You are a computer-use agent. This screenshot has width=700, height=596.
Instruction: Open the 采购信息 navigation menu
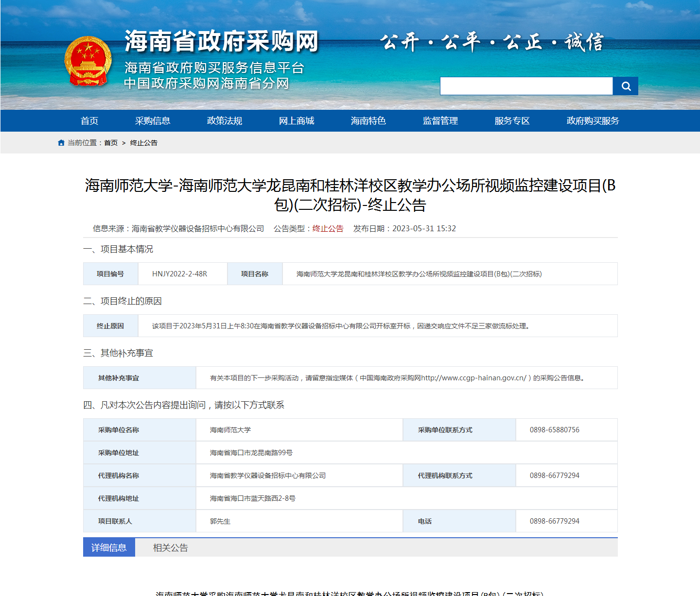point(153,121)
